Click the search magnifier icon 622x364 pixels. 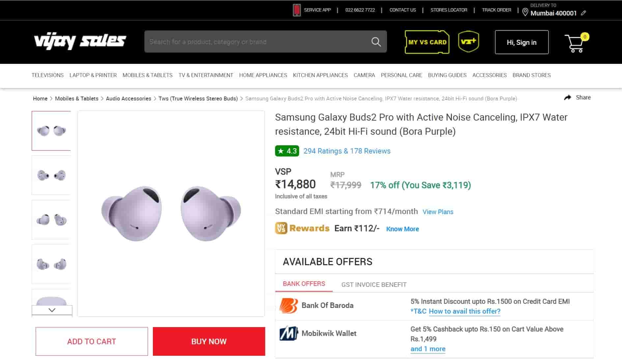(x=376, y=42)
